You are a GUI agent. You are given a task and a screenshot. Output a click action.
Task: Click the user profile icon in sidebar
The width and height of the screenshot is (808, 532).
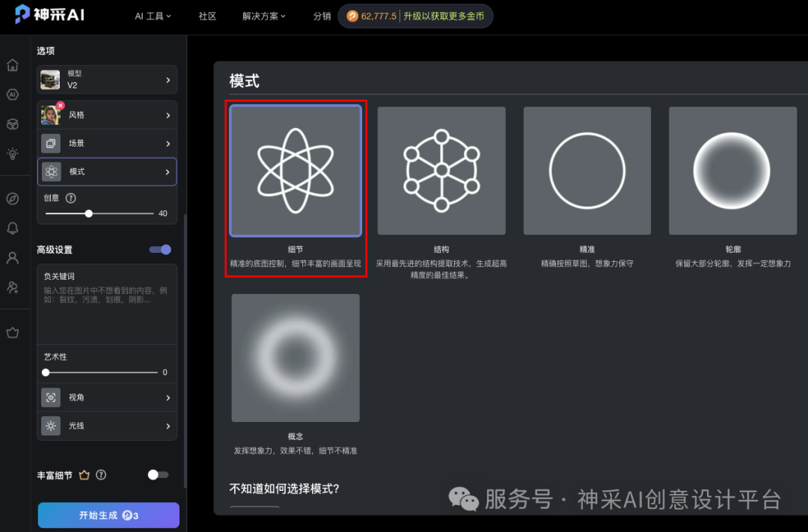click(x=13, y=257)
